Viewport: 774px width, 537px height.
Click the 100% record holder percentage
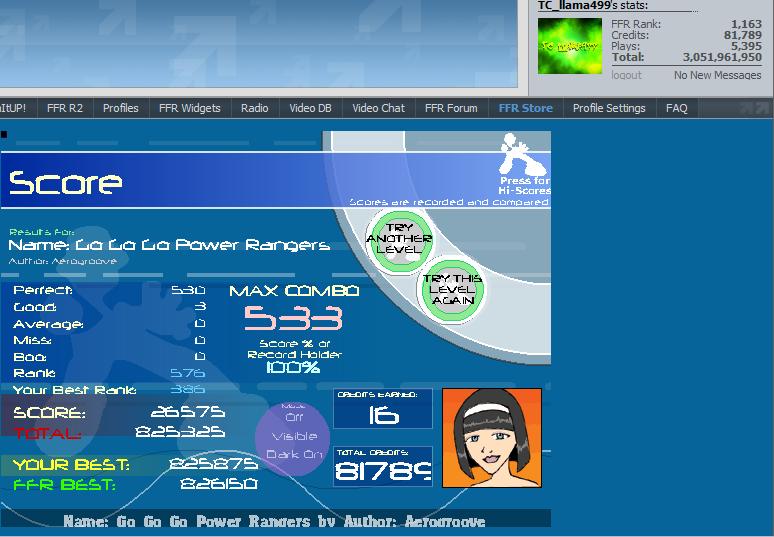click(x=293, y=367)
